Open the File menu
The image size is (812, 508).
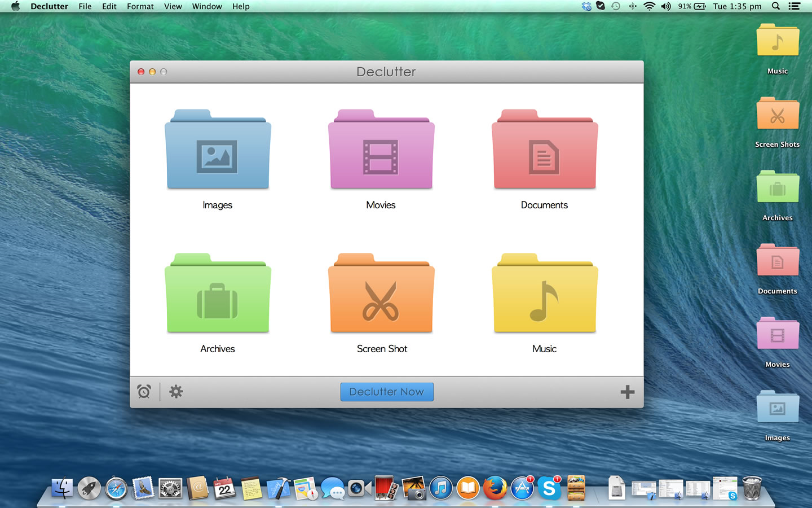click(85, 6)
